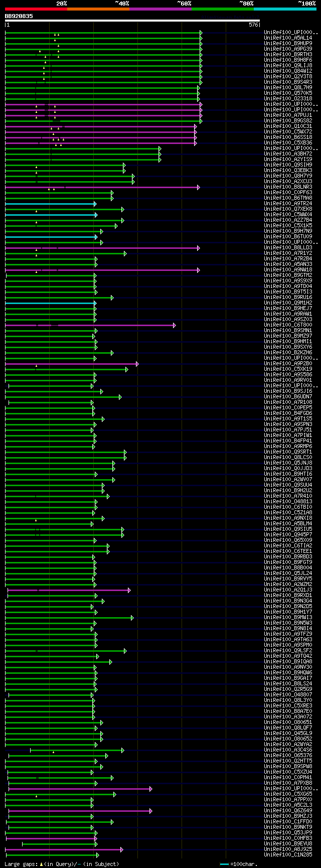Screen dimensions: 321x868
Task: Select the UniRef100_B6UDN7 label
Action: (x=288, y=397)
